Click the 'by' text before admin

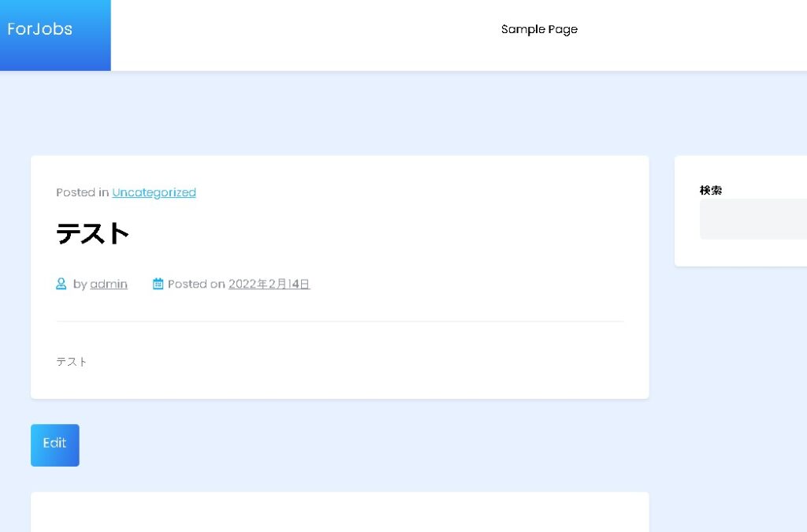(80, 284)
